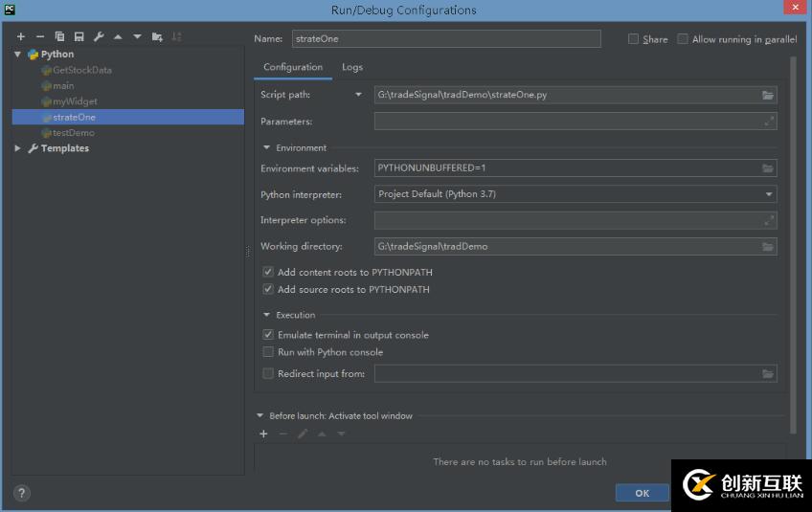Screen dimensions: 812x512
Task: Collapse the Environment section
Action: click(267, 147)
